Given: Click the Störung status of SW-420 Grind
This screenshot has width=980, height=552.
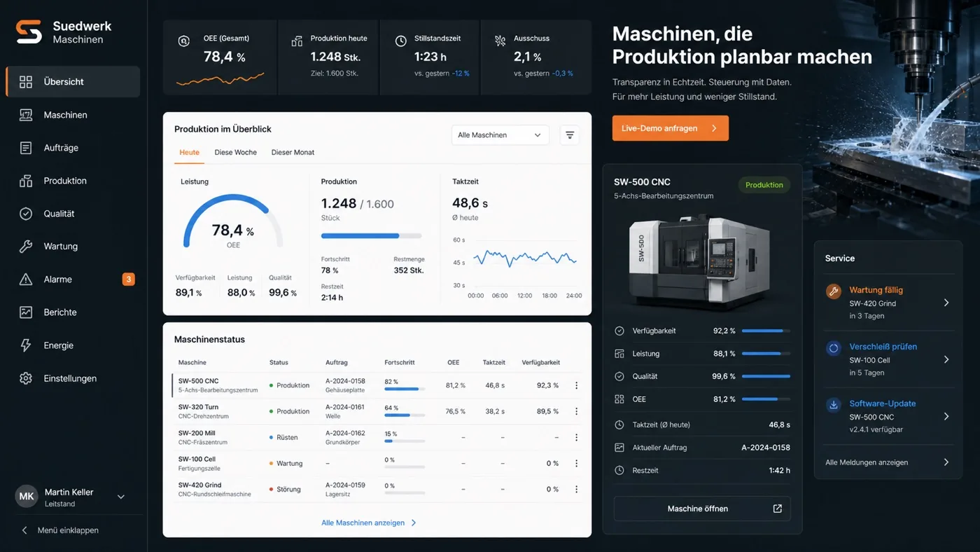Looking at the screenshot, I should pos(284,489).
